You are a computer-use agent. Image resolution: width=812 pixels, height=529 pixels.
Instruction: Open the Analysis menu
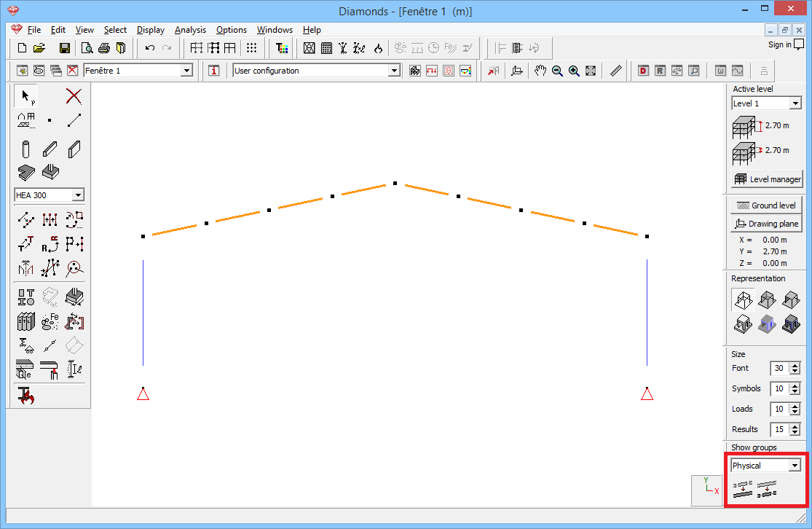[190, 30]
